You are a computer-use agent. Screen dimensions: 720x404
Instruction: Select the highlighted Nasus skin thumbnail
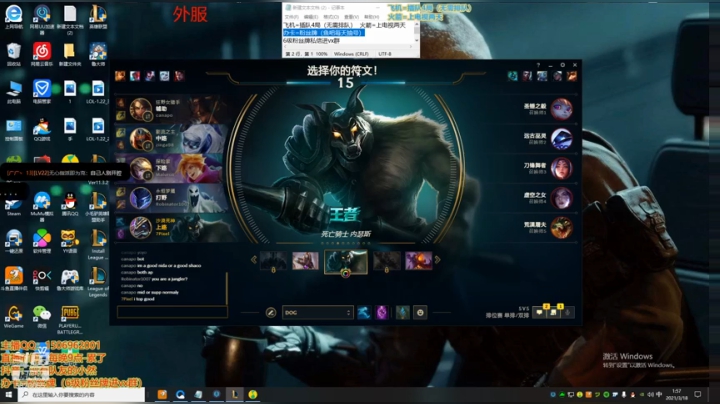pos(346,261)
